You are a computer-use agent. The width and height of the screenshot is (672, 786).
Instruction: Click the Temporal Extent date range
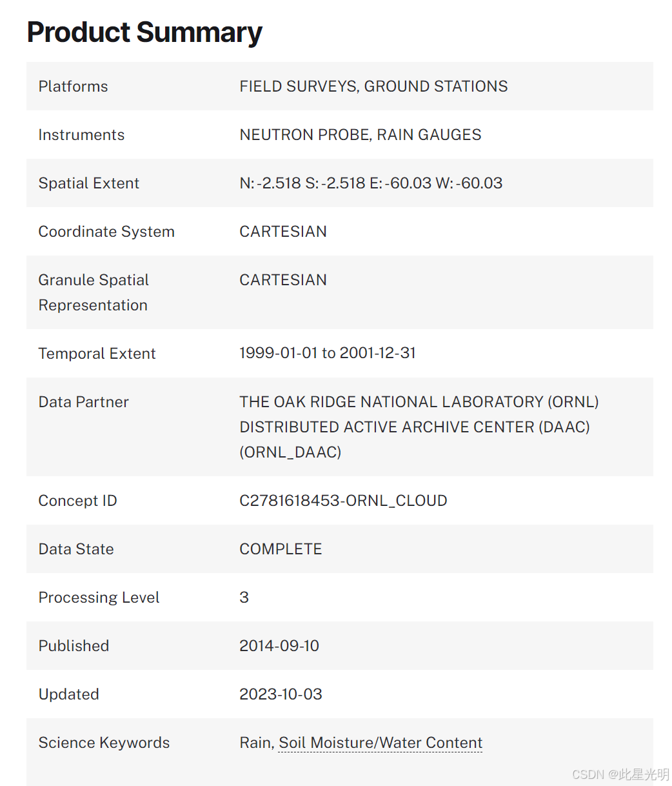pyautogui.click(x=328, y=353)
